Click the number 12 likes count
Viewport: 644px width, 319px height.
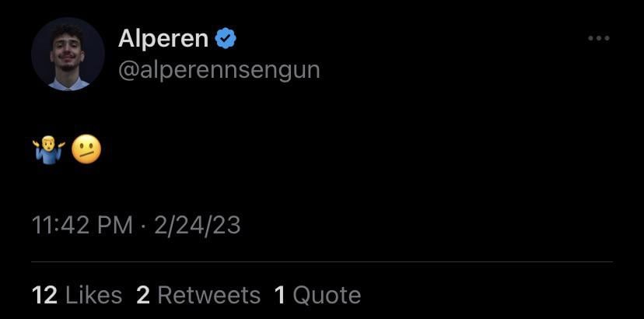click(x=44, y=295)
